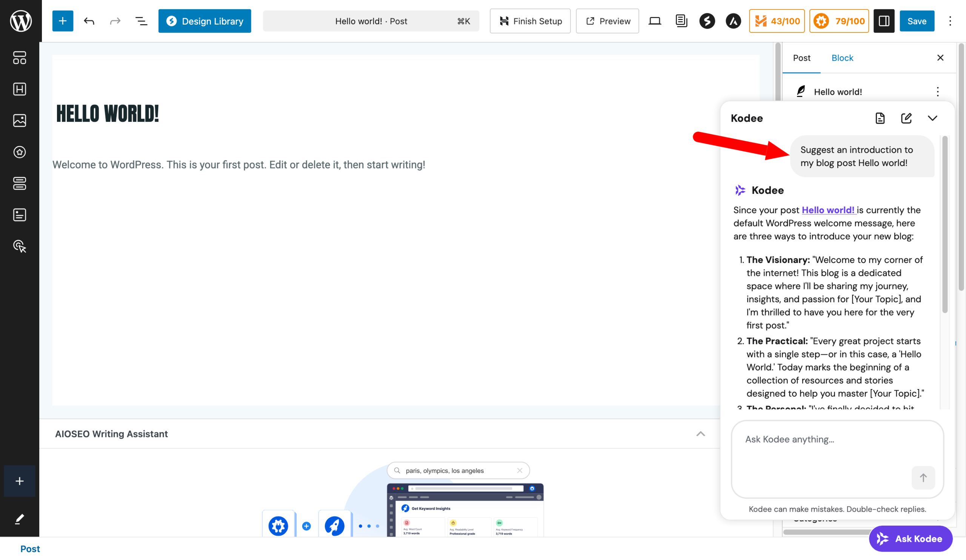Click the Ask Kodee anything input field
The height and width of the screenshot is (560, 966).
tap(837, 459)
